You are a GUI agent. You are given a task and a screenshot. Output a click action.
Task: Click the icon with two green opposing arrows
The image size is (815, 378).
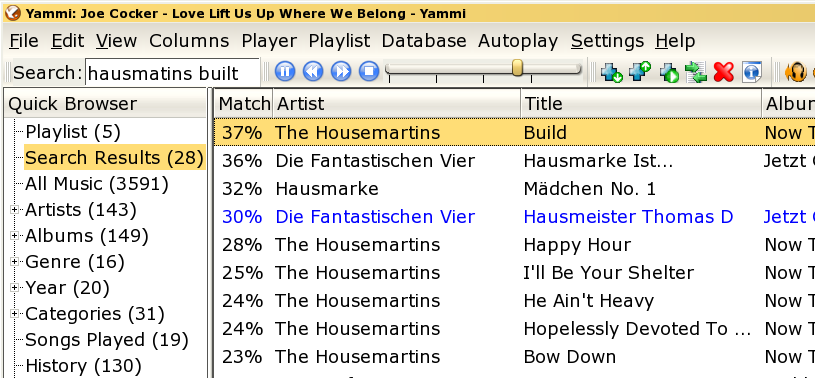[696, 72]
